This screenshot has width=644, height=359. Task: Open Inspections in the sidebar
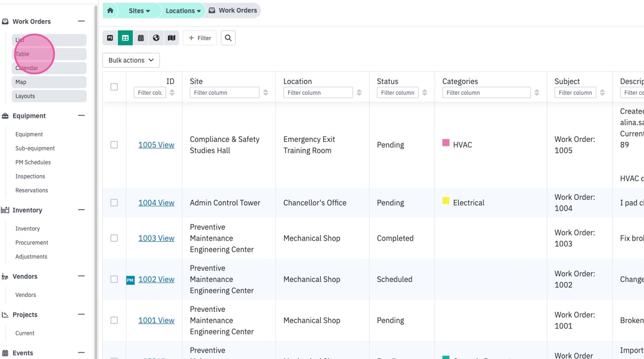click(30, 176)
